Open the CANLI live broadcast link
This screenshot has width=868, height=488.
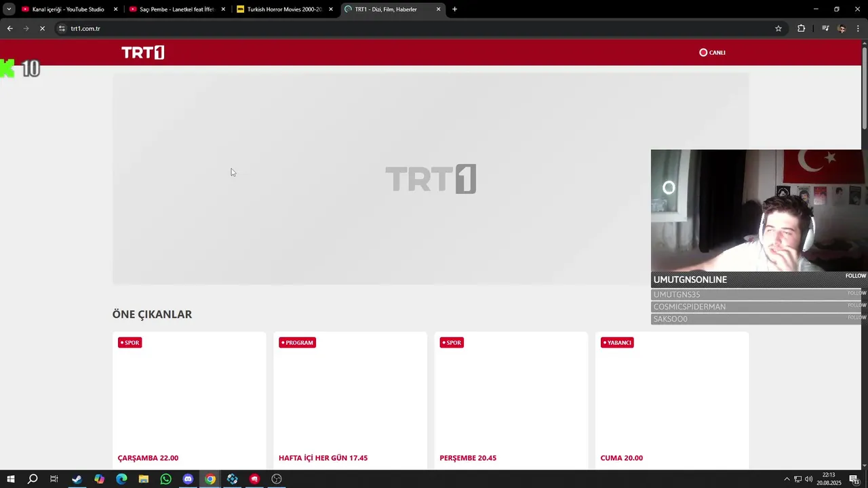(x=712, y=52)
